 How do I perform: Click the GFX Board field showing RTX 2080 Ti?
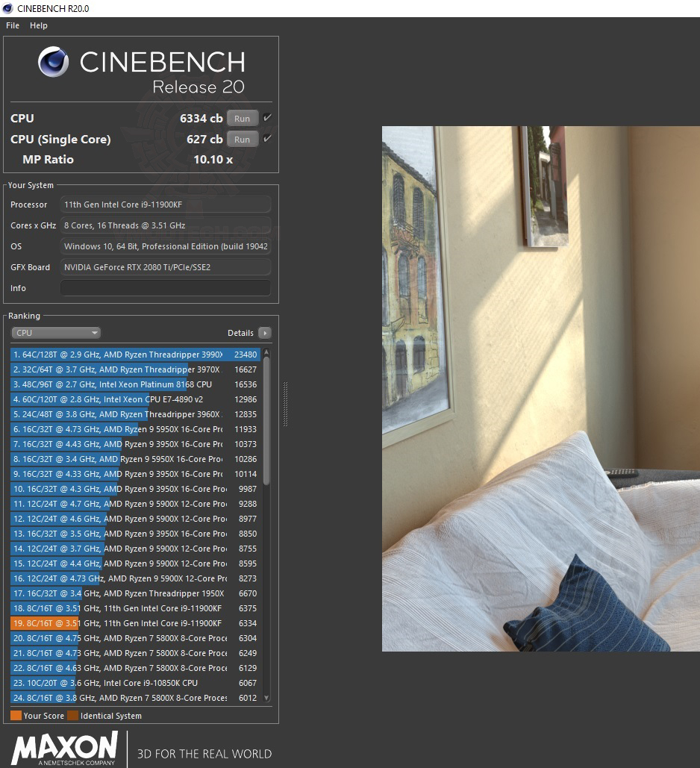tap(166, 267)
